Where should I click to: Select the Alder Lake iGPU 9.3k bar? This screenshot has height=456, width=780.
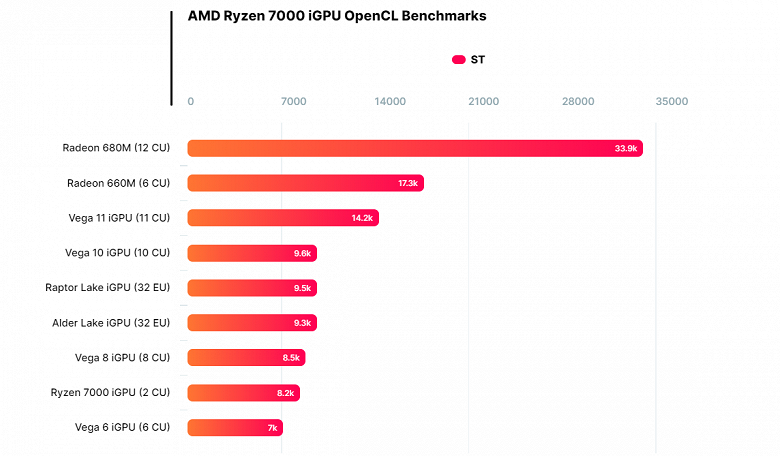(x=252, y=323)
